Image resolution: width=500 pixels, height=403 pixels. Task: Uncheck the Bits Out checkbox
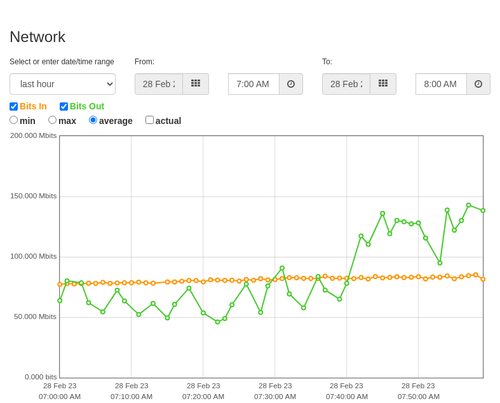click(x=64, y=106)
